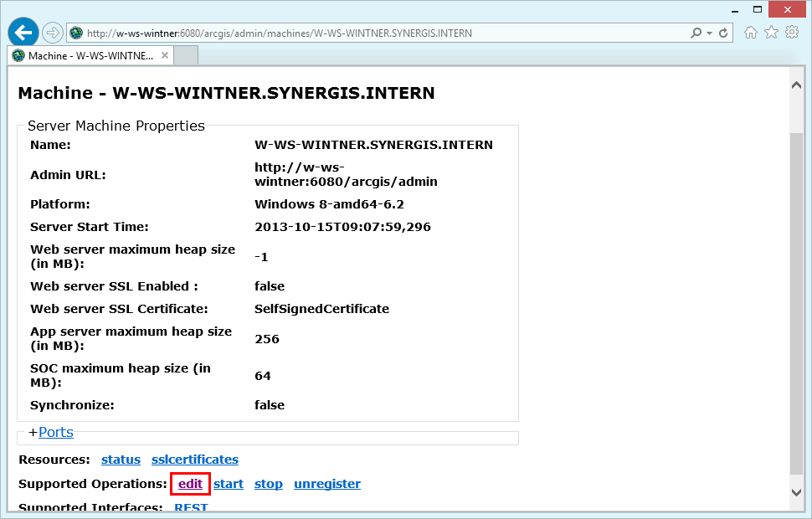Open address bar search dropdown arrow
812x519 pixels.
710,33
